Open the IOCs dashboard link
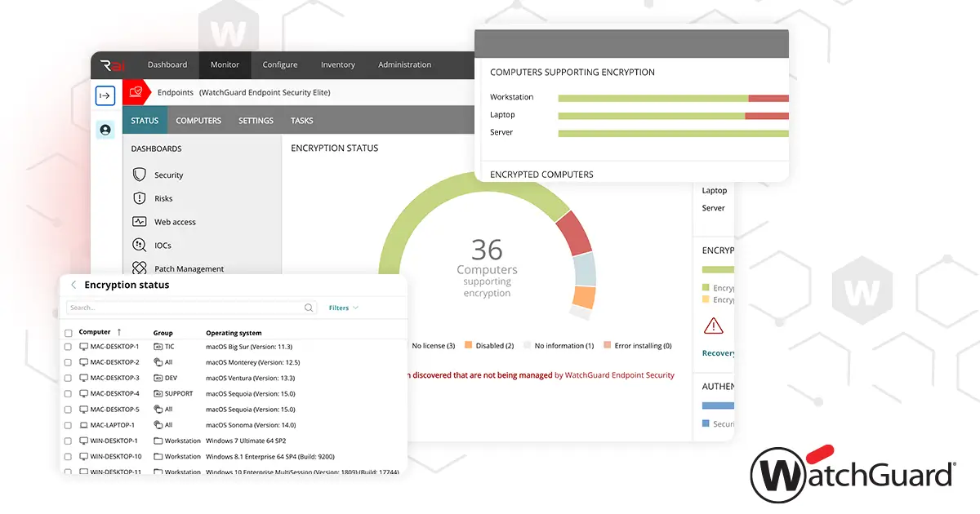This screenshot has height=514, width=980. (x=163, y=246)
